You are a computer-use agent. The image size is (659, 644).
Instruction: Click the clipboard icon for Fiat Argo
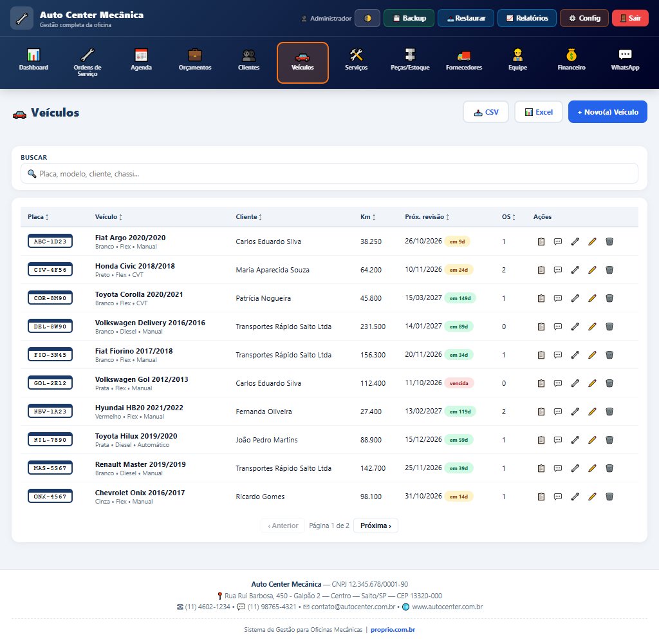pyautogui.click(x=541, y=241)
